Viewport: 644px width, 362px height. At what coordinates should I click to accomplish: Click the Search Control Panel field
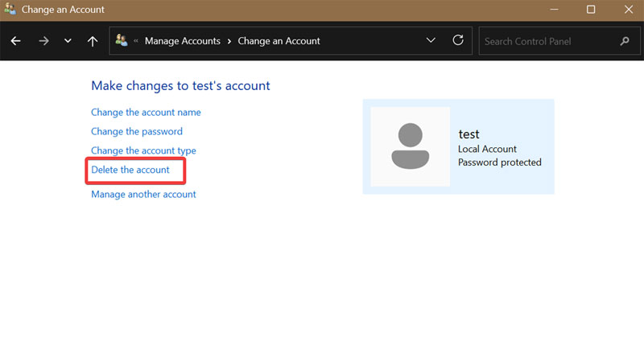[x=549, y=41]
